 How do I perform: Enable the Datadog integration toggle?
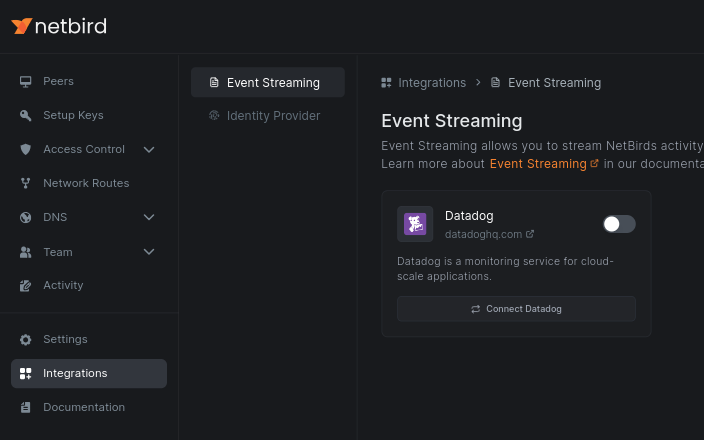pyautogui.click(x=619, y=224)
